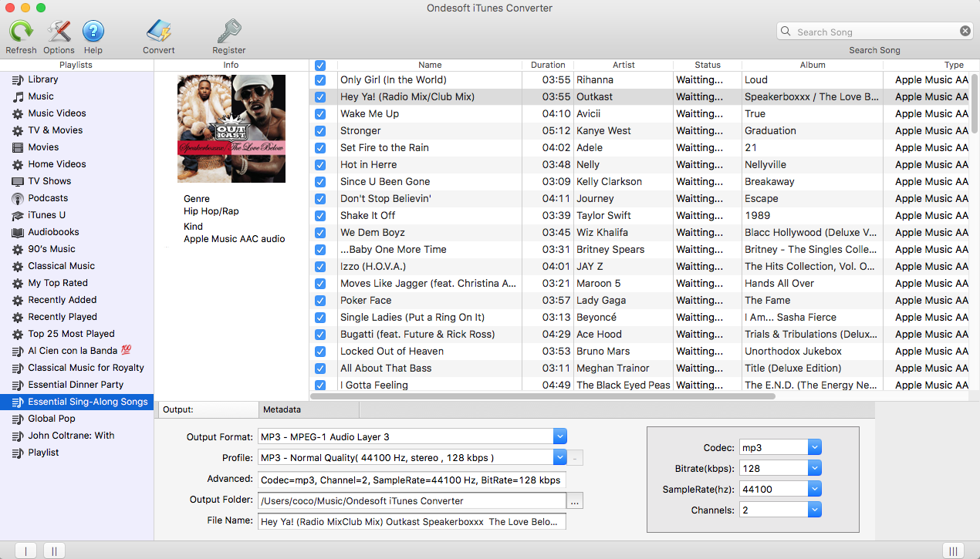Open the Output Format dropdown
The height and width of the screenshot is (559, 980).
click(x=560, y=436)
